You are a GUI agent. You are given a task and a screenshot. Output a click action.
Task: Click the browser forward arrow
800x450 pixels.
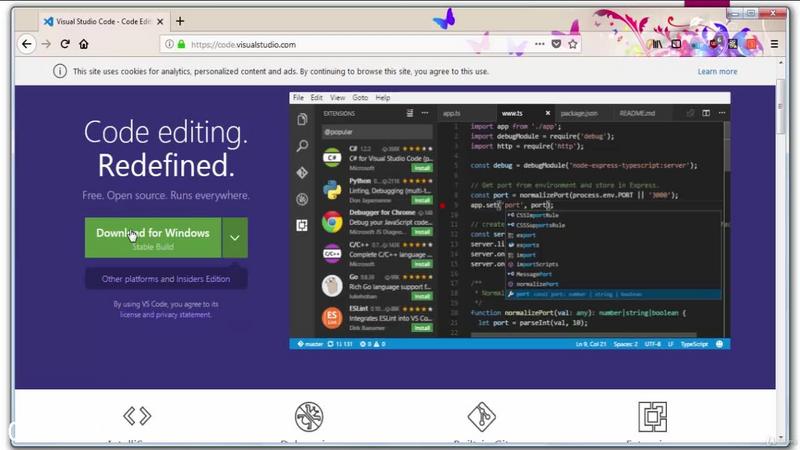46,44
